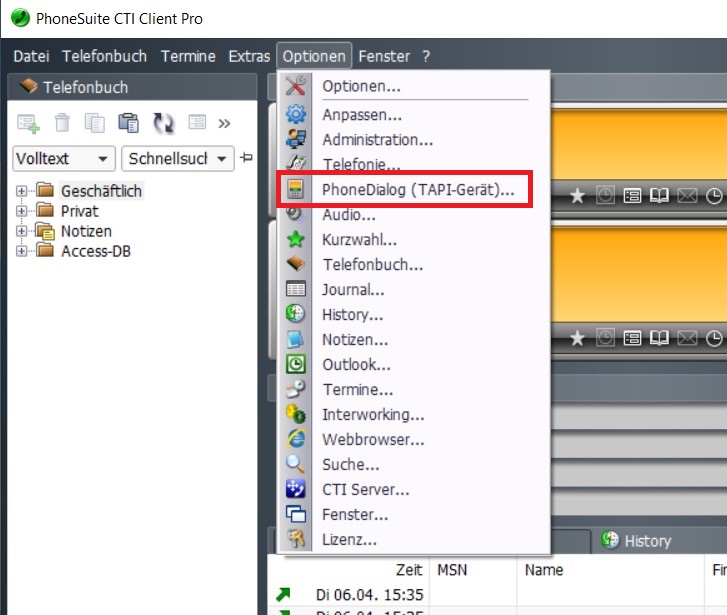Click the History globe-clock icon in menu
This screenshot has width=727, height=615.
coord(295,314)
